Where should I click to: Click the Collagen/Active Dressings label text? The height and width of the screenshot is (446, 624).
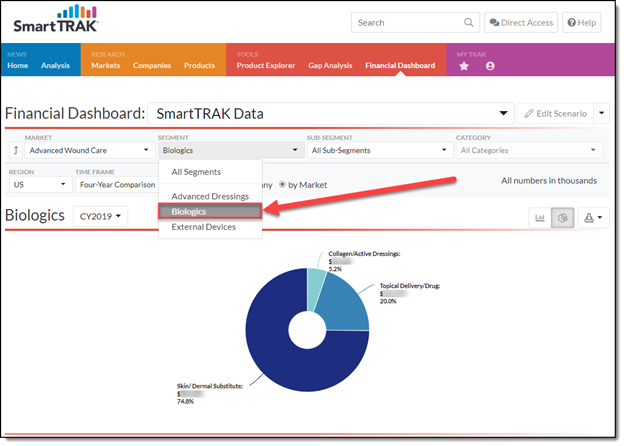point(364,253)
